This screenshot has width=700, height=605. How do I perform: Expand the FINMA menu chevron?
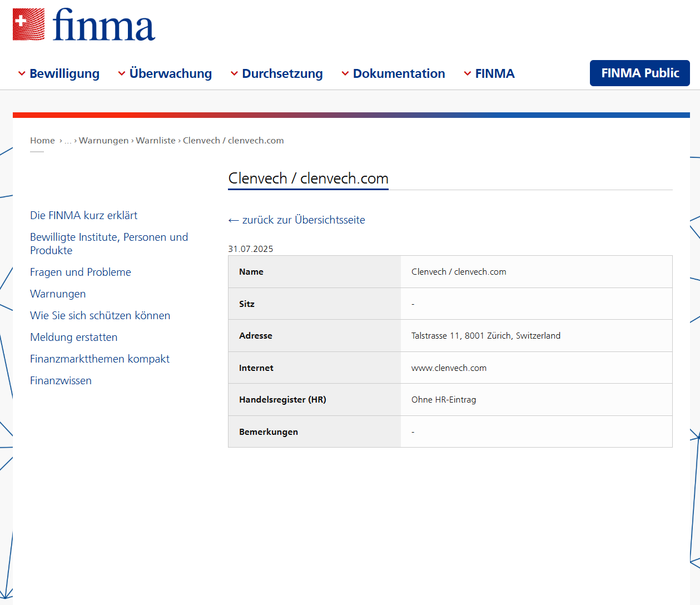(x=468, y=73)
